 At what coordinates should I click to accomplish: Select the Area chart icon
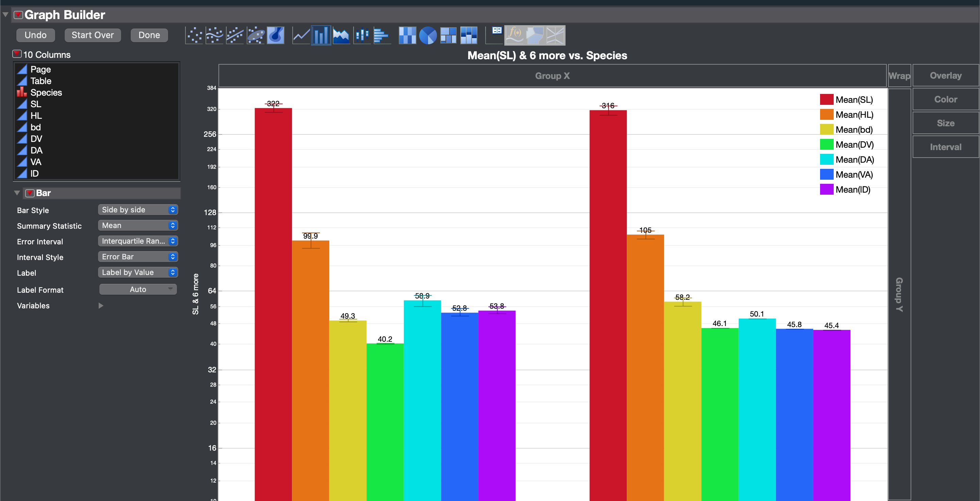[x=341, y=35]
